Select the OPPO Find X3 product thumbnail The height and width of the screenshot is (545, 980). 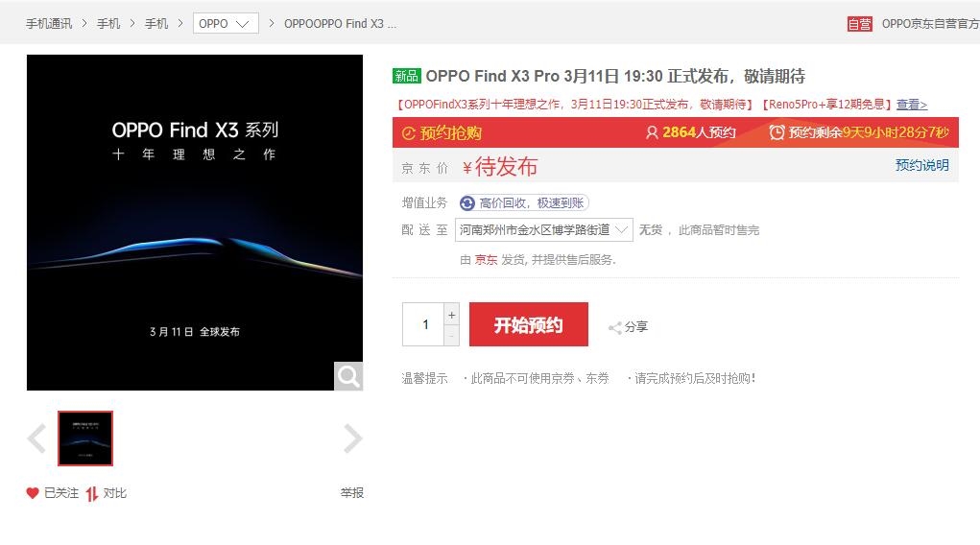click(x=85, y=438)
